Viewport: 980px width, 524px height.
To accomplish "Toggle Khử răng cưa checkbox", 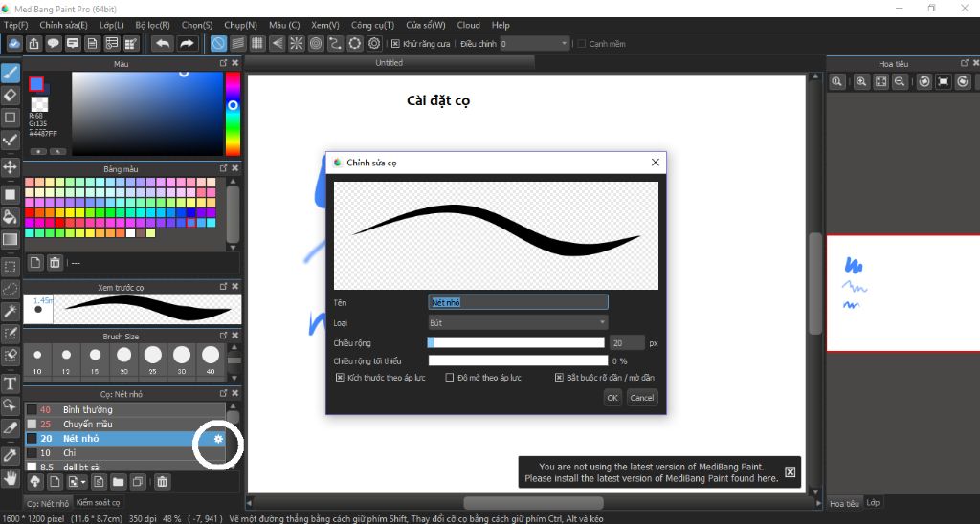I will [395, 44].
